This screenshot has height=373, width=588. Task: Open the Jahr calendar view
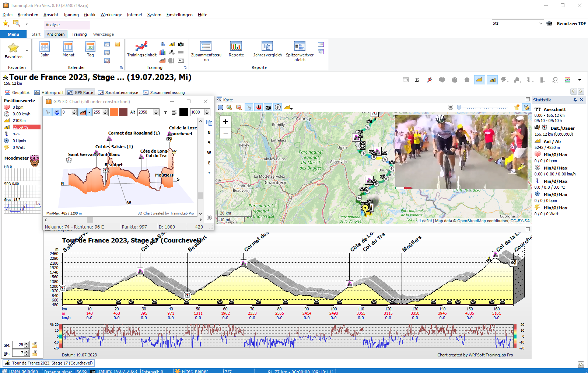click(x=45, y=49)
